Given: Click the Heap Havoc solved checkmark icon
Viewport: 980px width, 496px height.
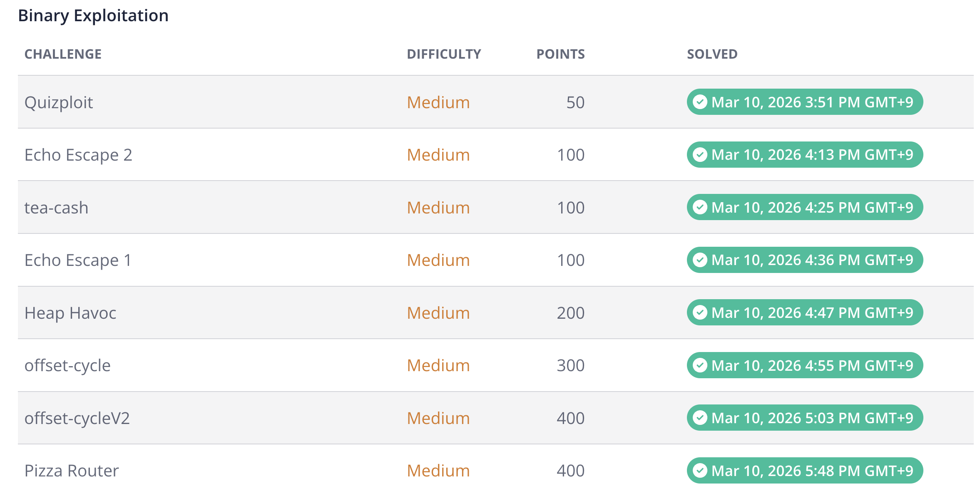Looking at the screenshot, I should click(x=700, y=312).
